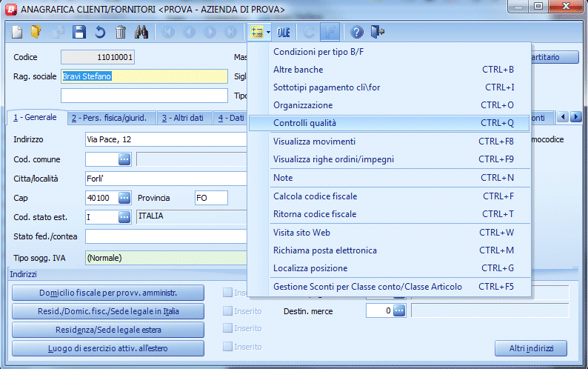Delete the record with the trash icon
This screenshot has height=369, width=588.
pyautogui.click(x=121, y=33)
